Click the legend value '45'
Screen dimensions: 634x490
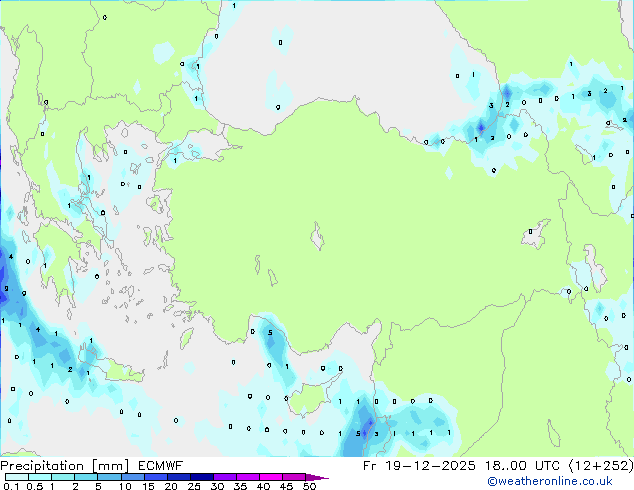click(286, 486)
